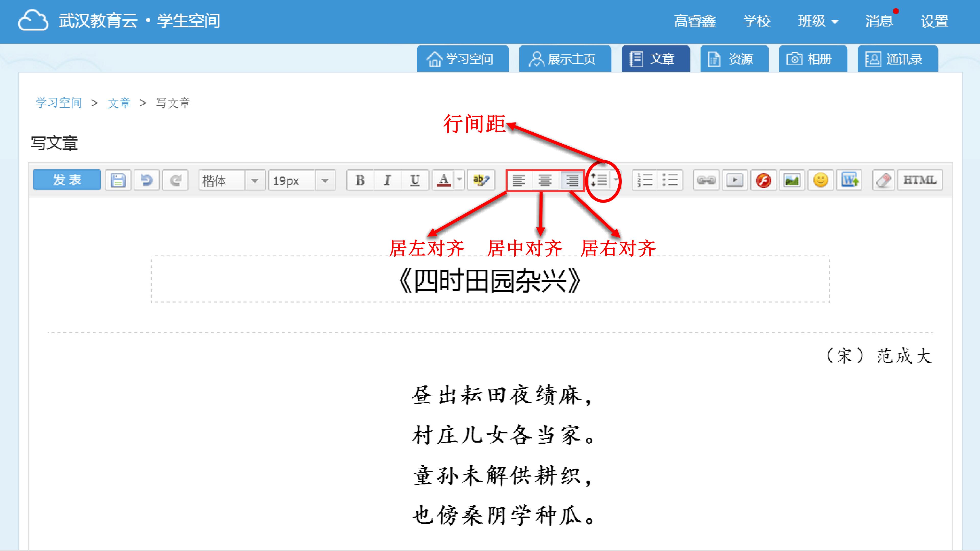Open the emoticon smiley picker
Screen dimensions: 980x551
[820, 180]
